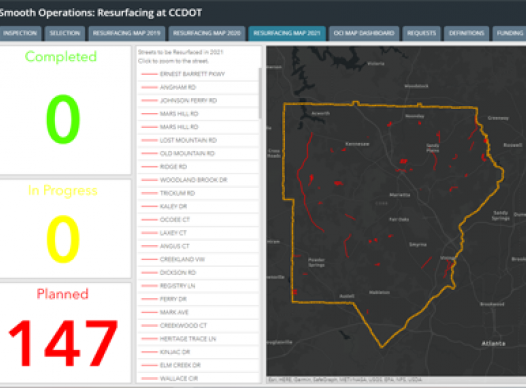Select the Registry Ln street row

[x=198, y=286]
